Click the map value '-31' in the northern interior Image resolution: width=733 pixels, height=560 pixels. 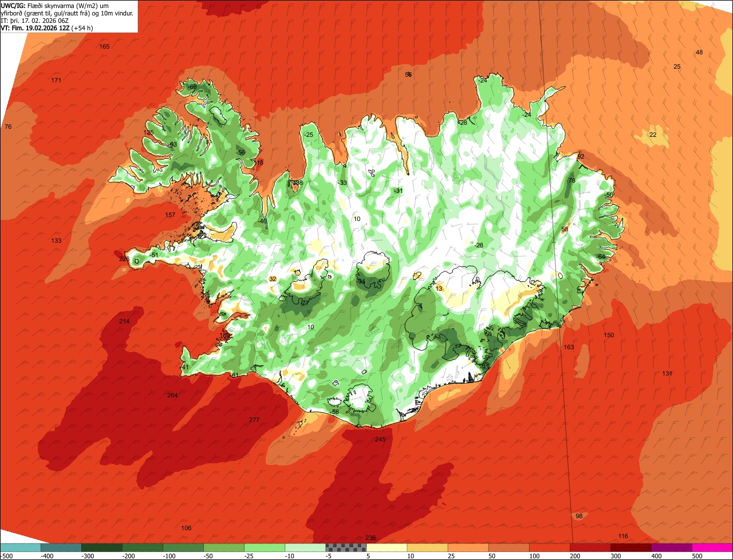(x=399, y=191)
